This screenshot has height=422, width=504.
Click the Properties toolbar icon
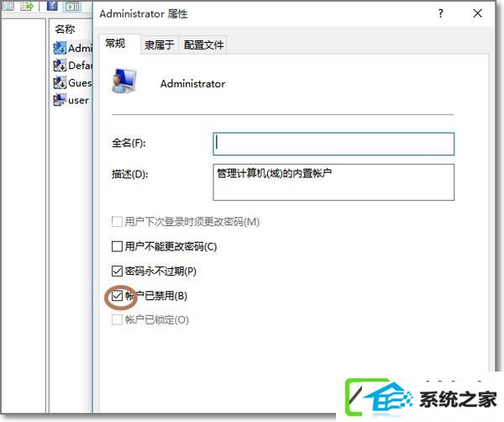[8, 5]
